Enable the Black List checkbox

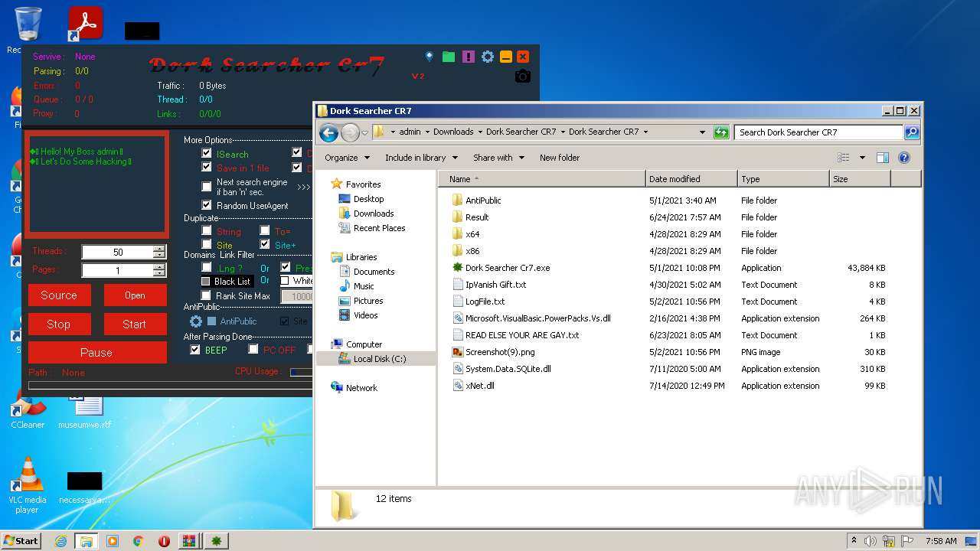(206, 281)
